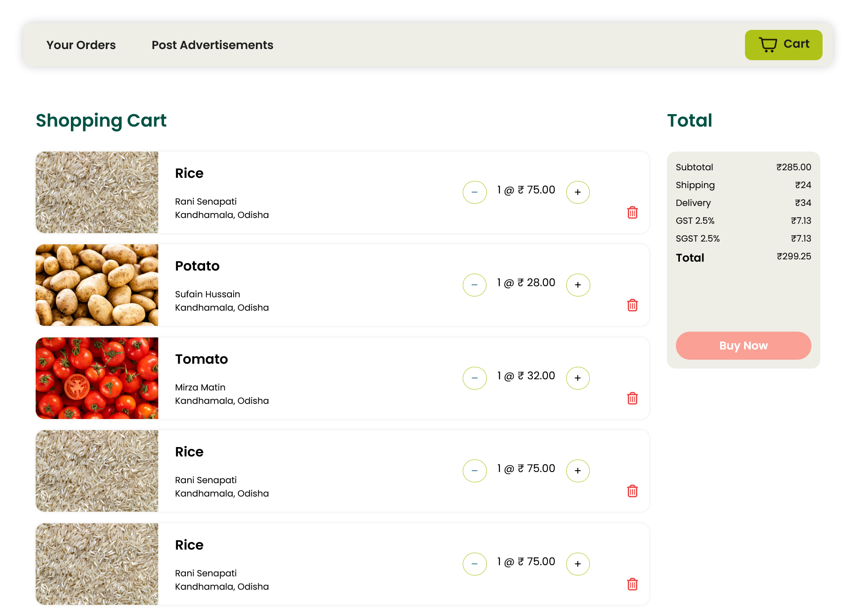Image resolution: width=856 pixels, height=616 pixels.
Task: Decrease Tomato quantity with minus button
Action: (474, 378)
